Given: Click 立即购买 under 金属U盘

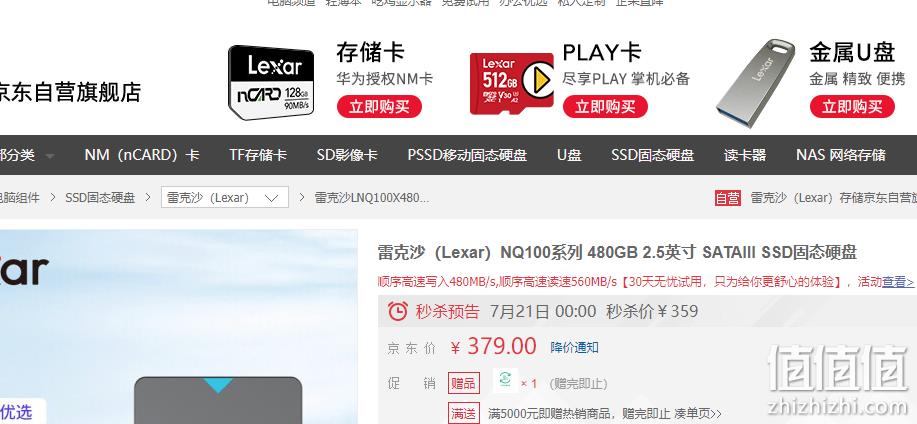Looking at the screenshot, I should click(x=852, y=106).
